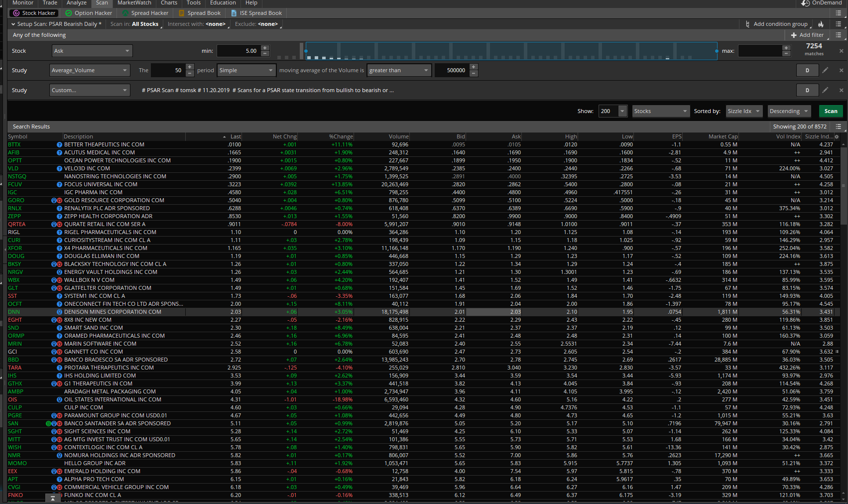Open the Sizzle Idx sort dropdown
848x504 pixels.
[x=744, y=111]
